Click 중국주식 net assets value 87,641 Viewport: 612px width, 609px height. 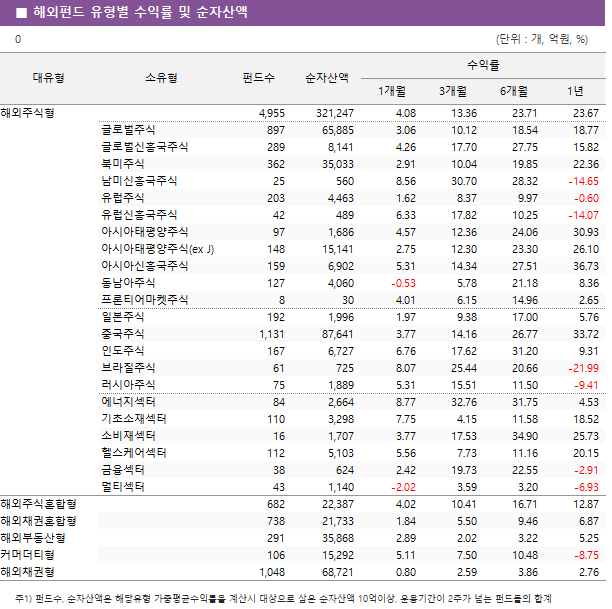pos(338,334)
